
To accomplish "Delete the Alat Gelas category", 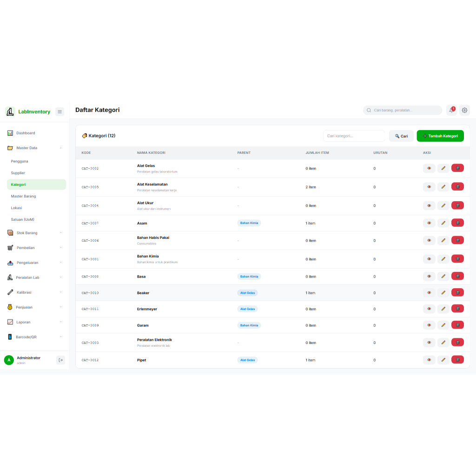I will (457, 168).
